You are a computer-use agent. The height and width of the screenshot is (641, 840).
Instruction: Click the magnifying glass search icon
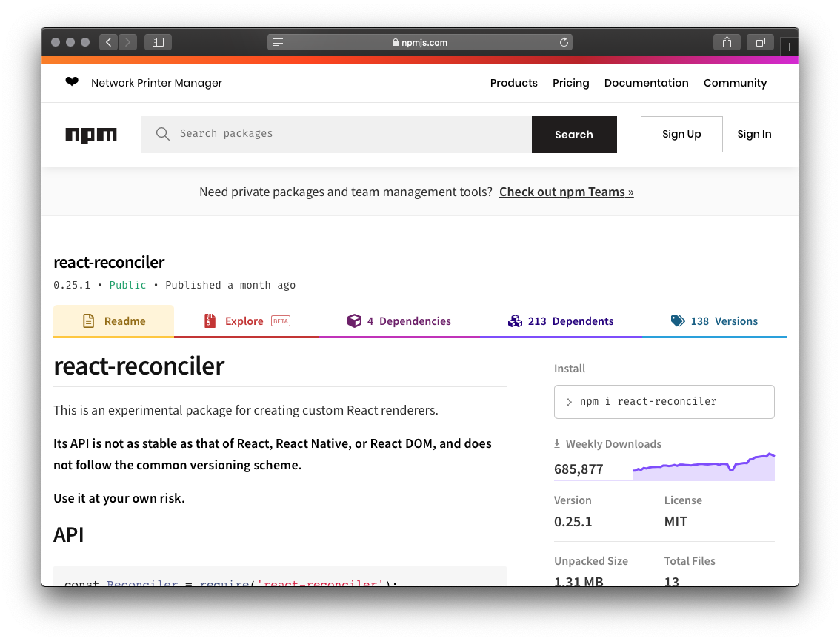click(163, 134)
